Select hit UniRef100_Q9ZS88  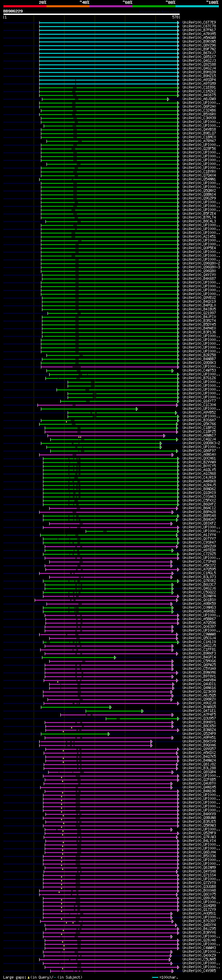point(199,64)
